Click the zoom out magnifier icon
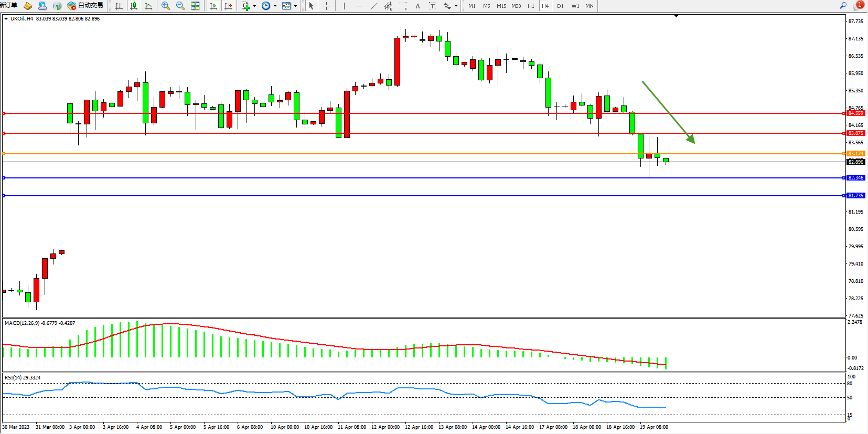This screenshot has height=434, width=868. pyautogui.click(x=180, y=6)
